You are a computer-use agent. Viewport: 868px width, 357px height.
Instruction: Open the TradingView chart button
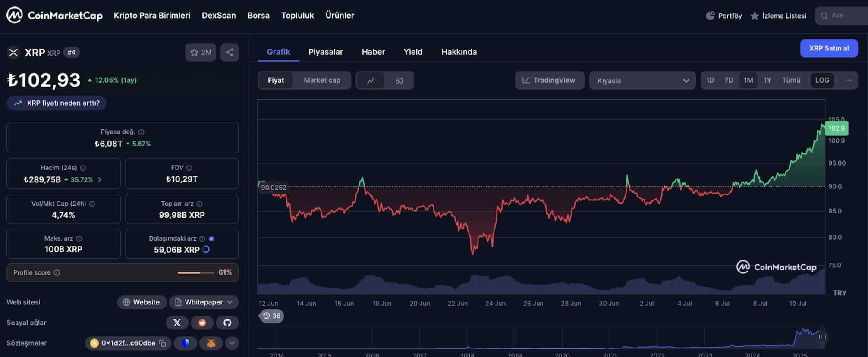549,81
